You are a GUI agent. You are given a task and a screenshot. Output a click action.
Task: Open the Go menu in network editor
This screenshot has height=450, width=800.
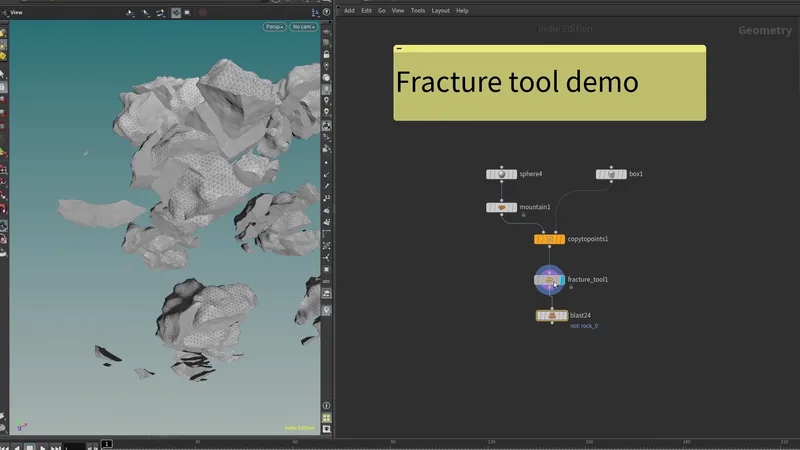point(382,11)
